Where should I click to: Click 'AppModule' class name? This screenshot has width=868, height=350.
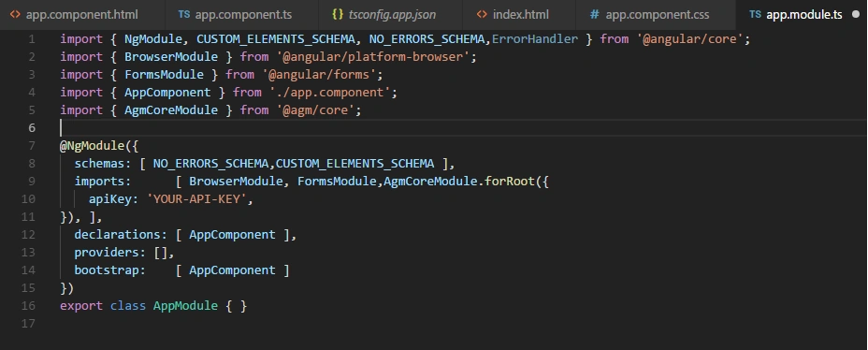click(x=185, y=305)
